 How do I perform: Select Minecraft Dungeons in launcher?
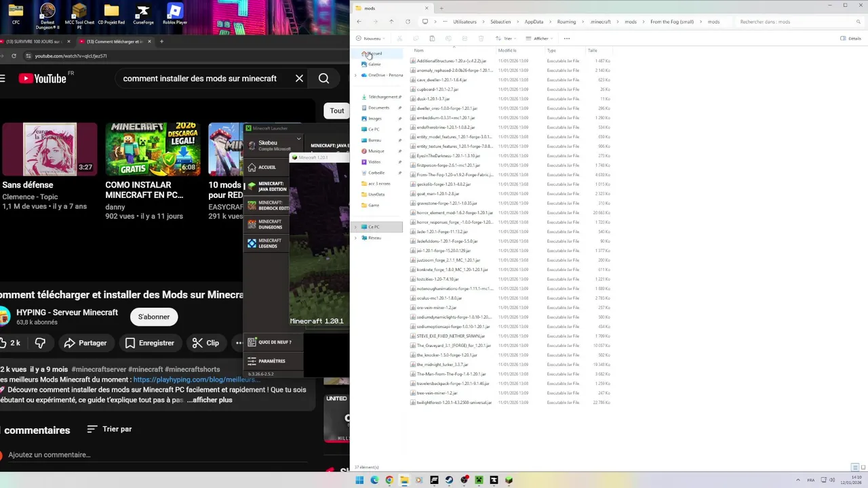pos(267,224)
